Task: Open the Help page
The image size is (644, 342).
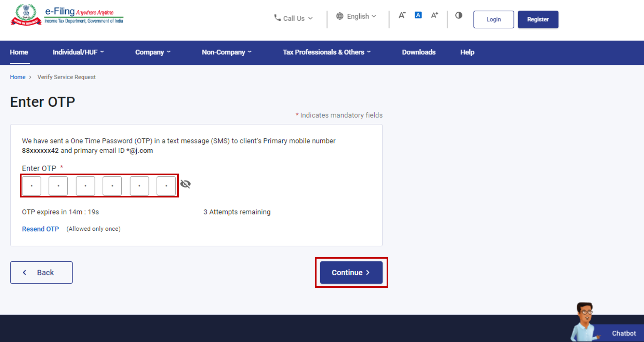Action: pyautogui.click(x=467, y=52)
